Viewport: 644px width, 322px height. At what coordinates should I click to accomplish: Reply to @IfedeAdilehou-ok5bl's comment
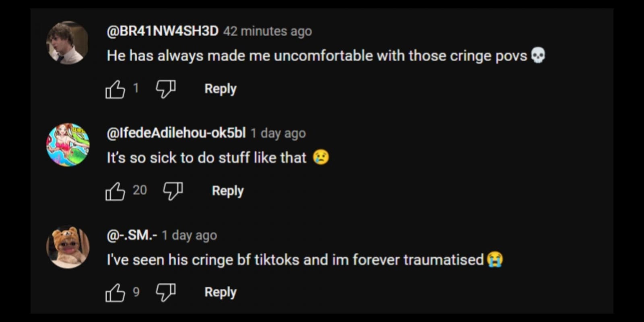click(227, 191)
